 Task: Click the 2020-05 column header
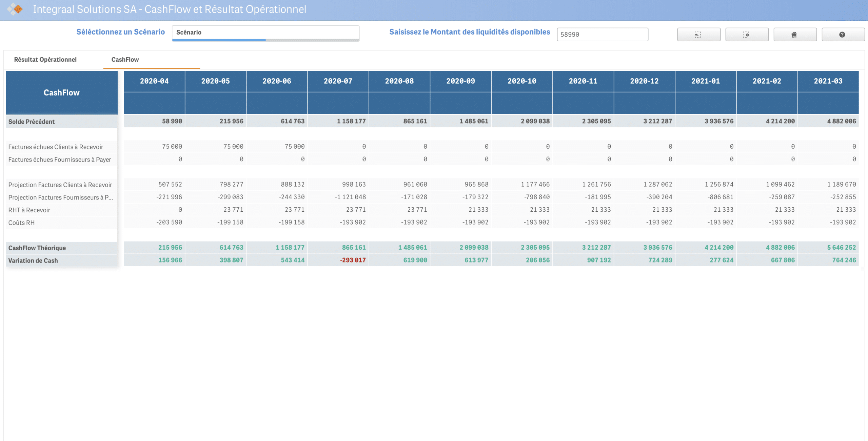[216, 81]
